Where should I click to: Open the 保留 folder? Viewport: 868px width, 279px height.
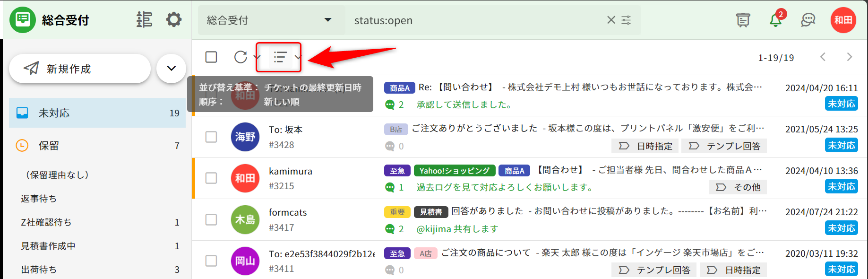tap(97, 146)
